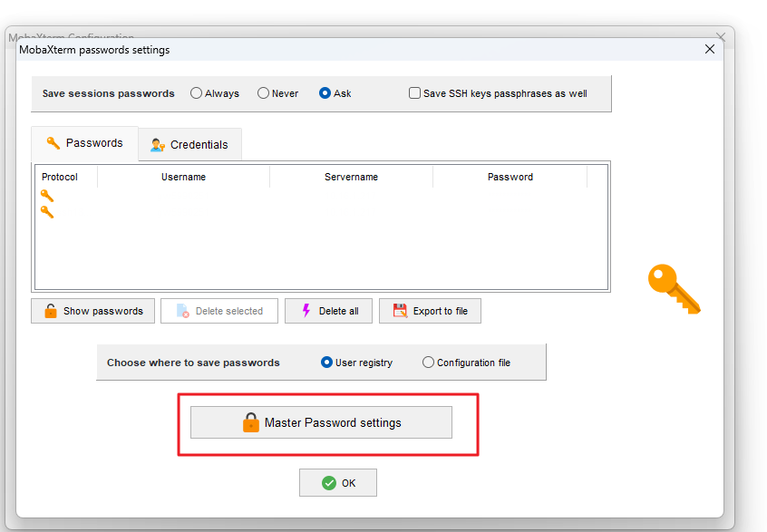This screenshot has height=532, width=767.
Task: Open Master Password settings
Action: (x=321, y=422)
